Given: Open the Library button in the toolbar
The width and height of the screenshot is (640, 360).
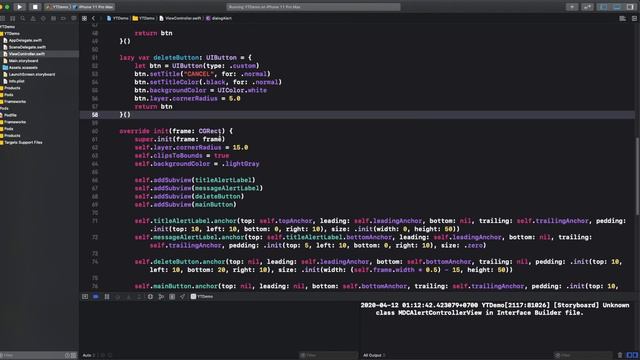Looking at the screenshot, I should 572,7.
